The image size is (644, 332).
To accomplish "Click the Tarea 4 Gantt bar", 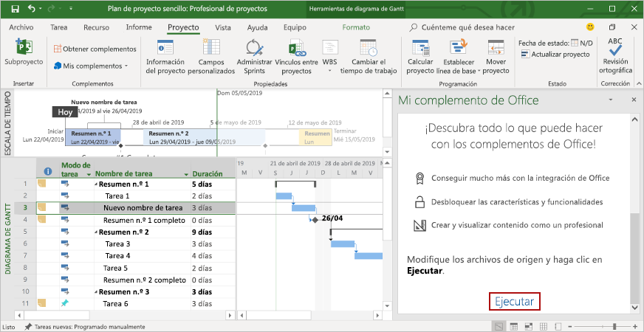I will point(368,256).
